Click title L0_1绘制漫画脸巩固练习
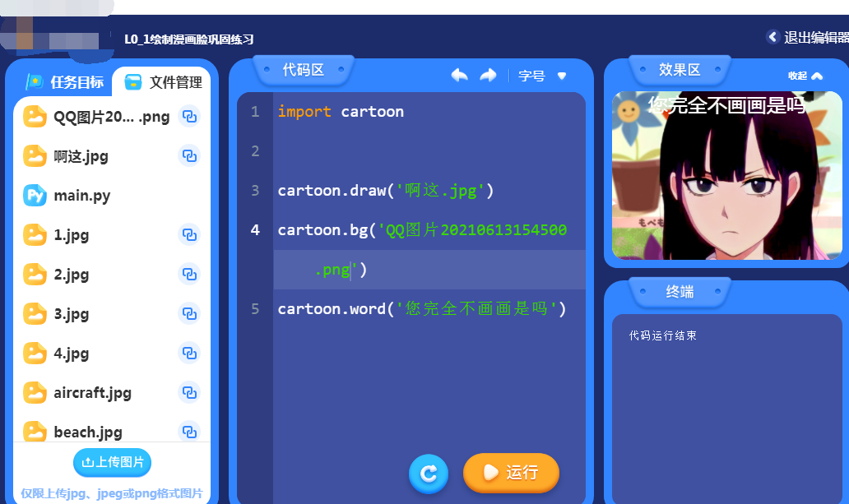The width and height of the screenshot is (849, 504). coord(189,39)
